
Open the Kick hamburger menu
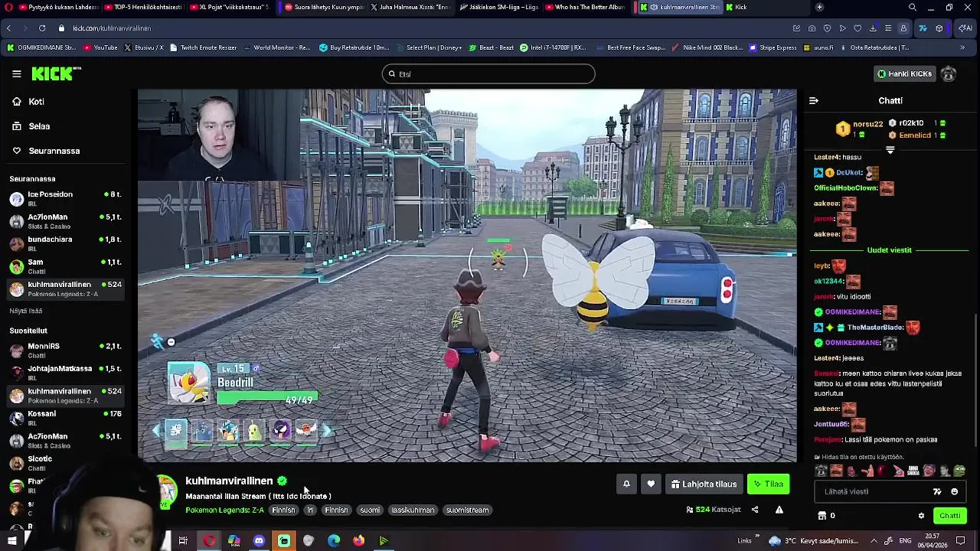(x=16, y=73)
